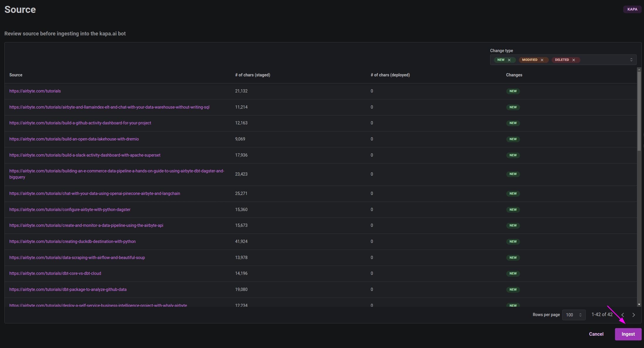This screenshot has height=348, width=644.
Task: Remove the NEW change type filter chip
Action: (x=509, y=60)
